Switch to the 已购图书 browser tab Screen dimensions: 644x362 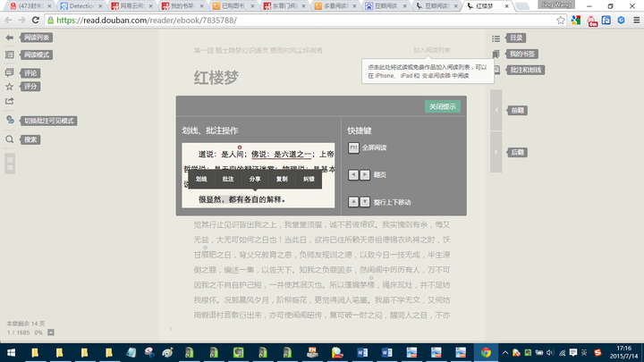tap(233, 6)
